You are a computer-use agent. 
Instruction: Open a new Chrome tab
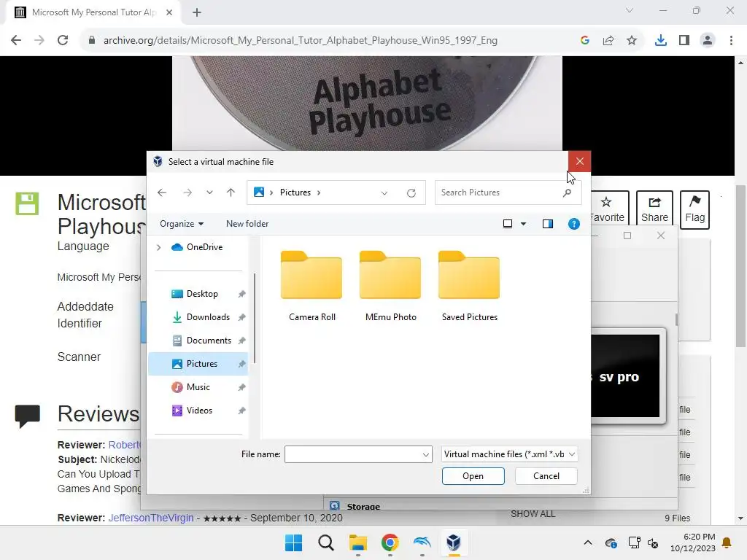click(x=197, y=12)
